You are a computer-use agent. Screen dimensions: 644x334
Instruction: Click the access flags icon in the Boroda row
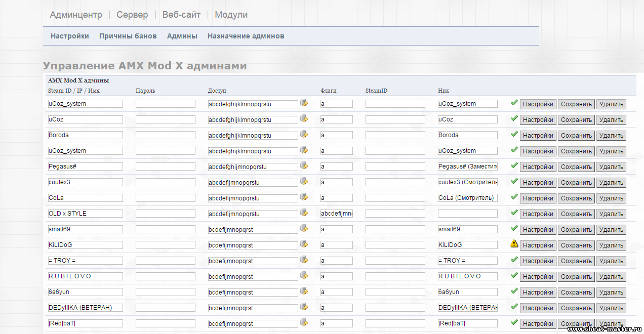pyautogui.click(x=304, y=134)
